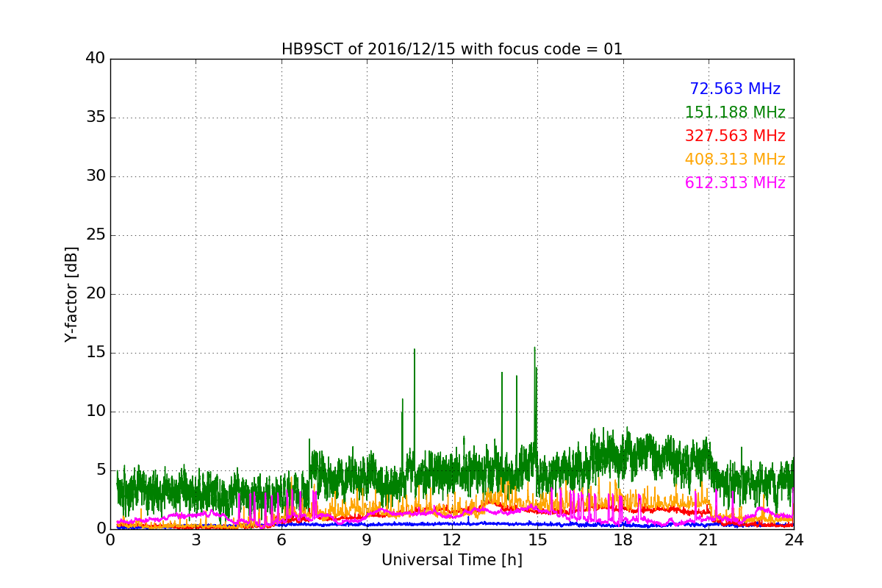Click the y-axis tick label 20
The width and height of the screenshot is (882, 588).
coord(96,294)
